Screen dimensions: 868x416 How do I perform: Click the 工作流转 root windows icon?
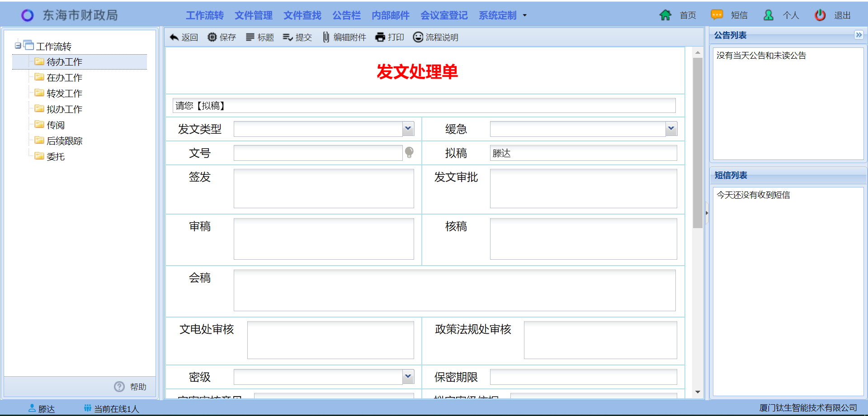click(28, 45)
